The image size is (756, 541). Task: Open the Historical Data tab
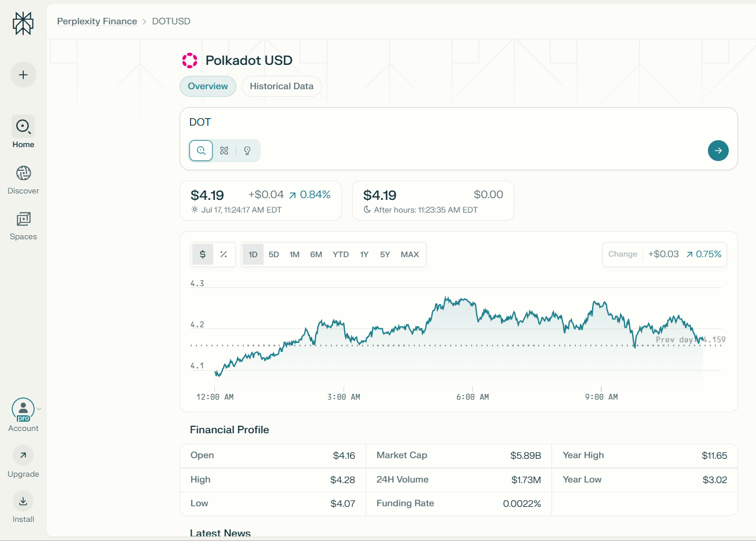coord(282,86)
